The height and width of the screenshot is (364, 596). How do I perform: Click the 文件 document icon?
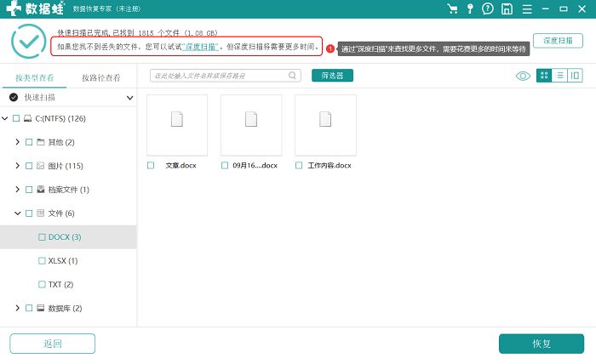[x=41, y=213]
